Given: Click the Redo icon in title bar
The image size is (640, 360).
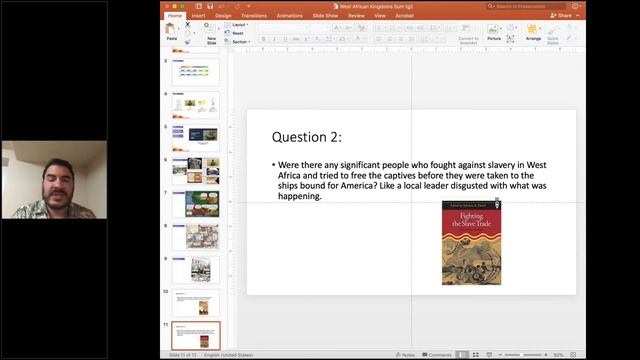Looking at the screenshot, I should click(x=237, y=6).
